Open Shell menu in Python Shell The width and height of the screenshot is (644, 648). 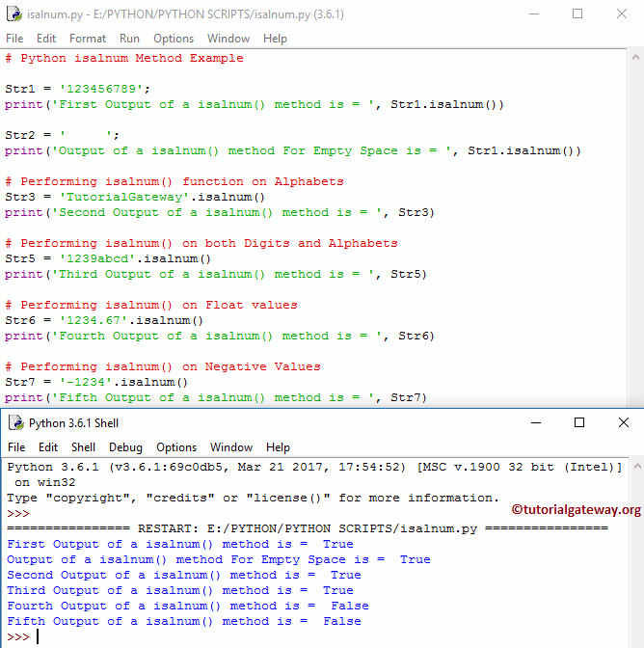[84, 447]
